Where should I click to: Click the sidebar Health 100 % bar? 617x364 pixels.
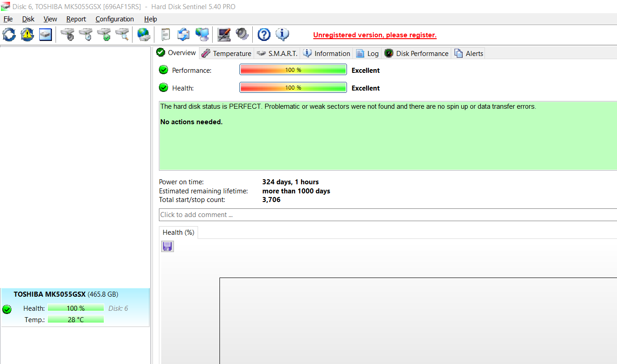point(76,308)
